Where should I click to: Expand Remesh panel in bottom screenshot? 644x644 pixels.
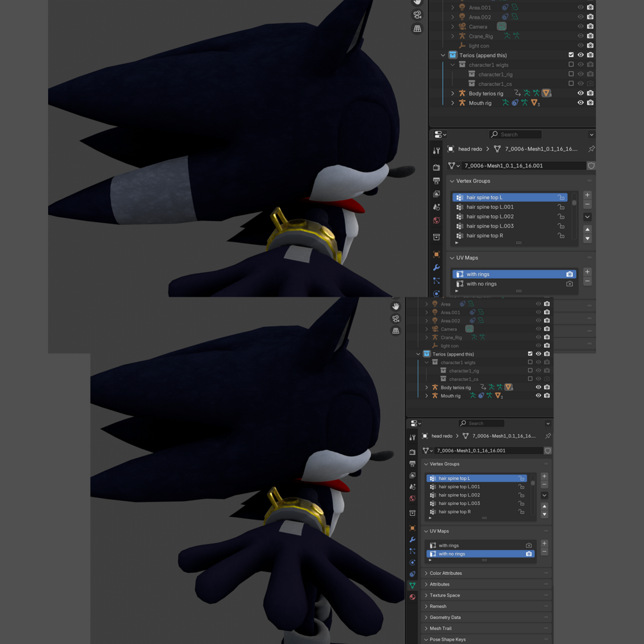coord(426,607)
